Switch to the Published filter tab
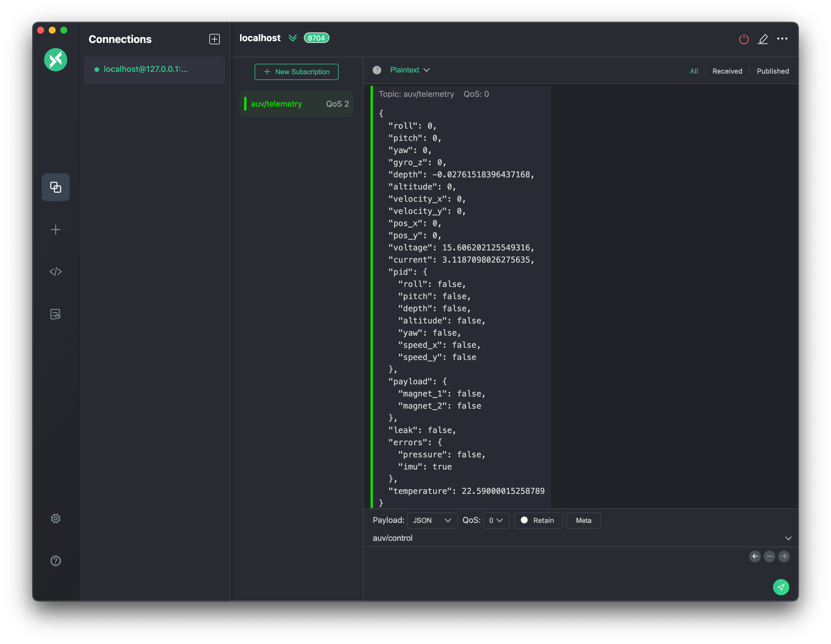 tap(772, 71)
